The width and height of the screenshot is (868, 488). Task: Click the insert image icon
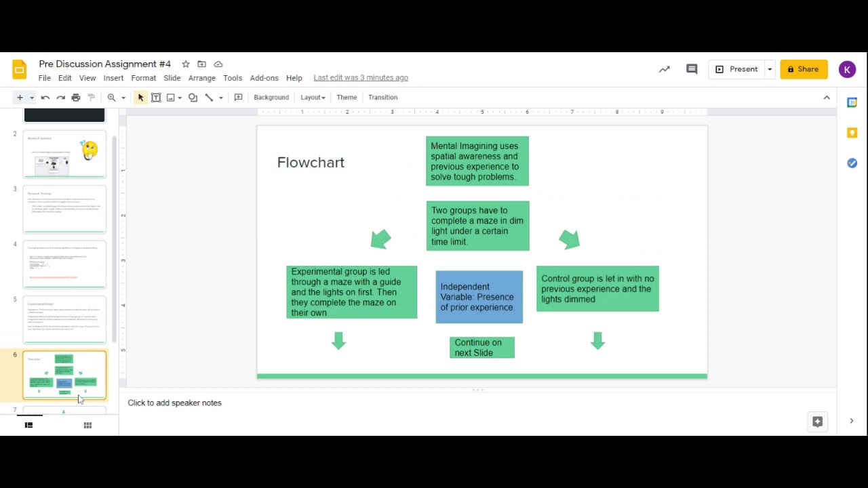(x=171, y=98)
